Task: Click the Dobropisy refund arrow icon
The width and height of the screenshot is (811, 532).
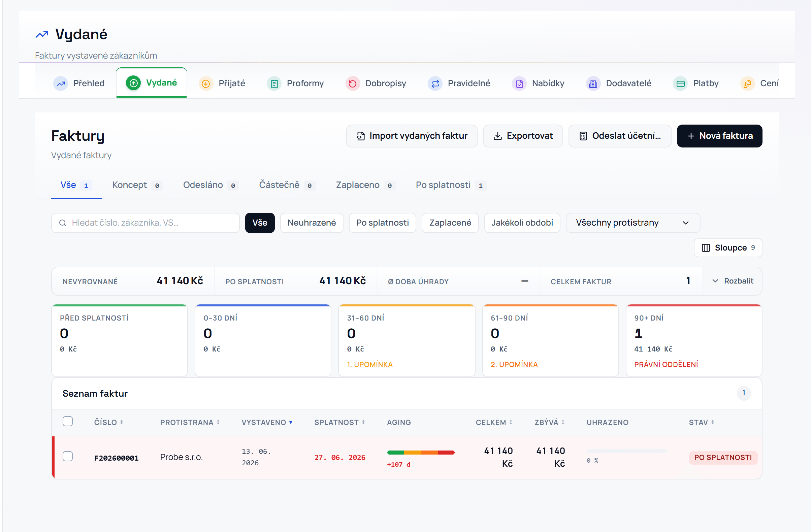Action: [x=353, y=84]
